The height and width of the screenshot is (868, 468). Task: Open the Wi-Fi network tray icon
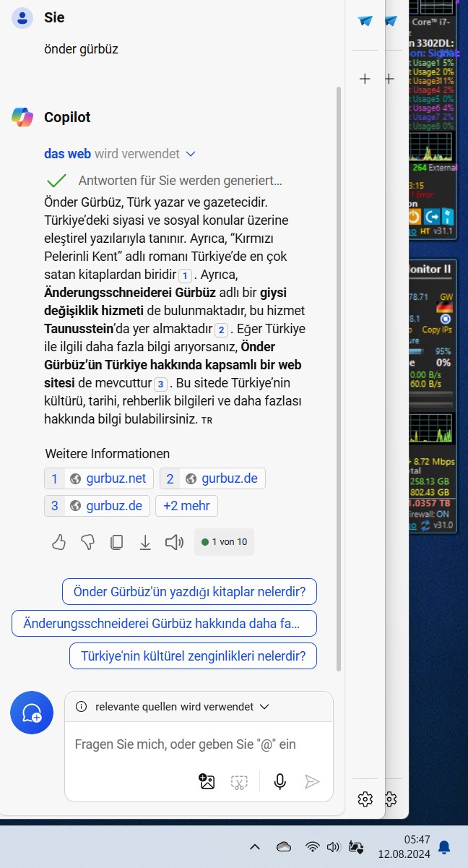pyautogui.click(x=312, y=846)
